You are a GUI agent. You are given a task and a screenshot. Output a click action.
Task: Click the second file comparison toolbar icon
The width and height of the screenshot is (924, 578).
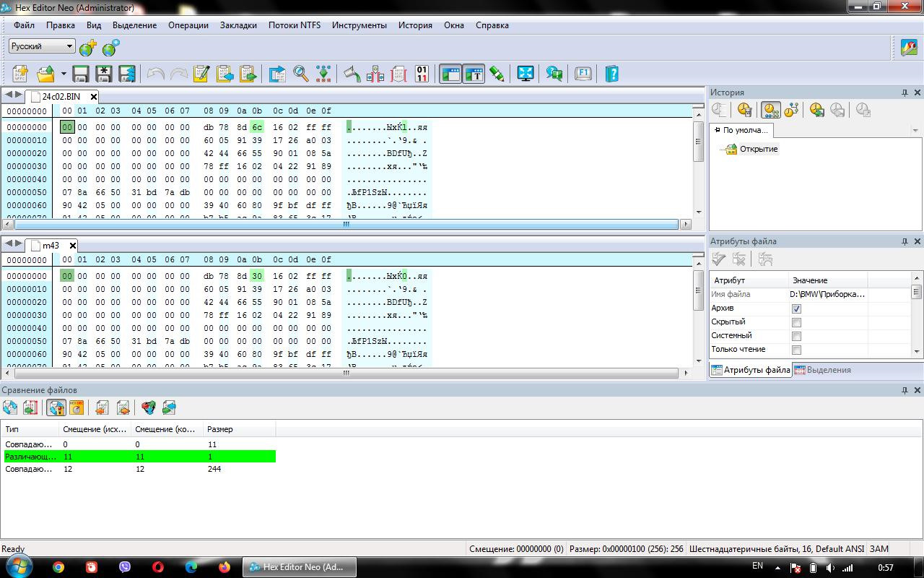(30, 408)
